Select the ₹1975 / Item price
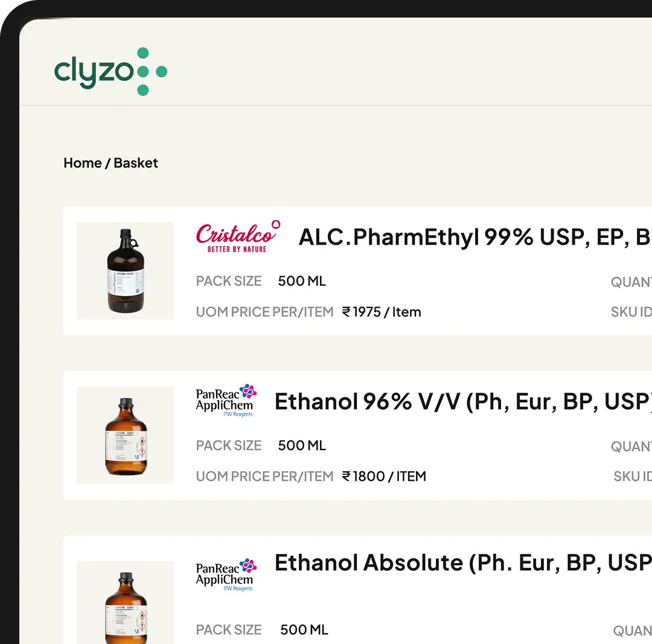The height and width of the screenshot is (644, 652). pos(382,312)
